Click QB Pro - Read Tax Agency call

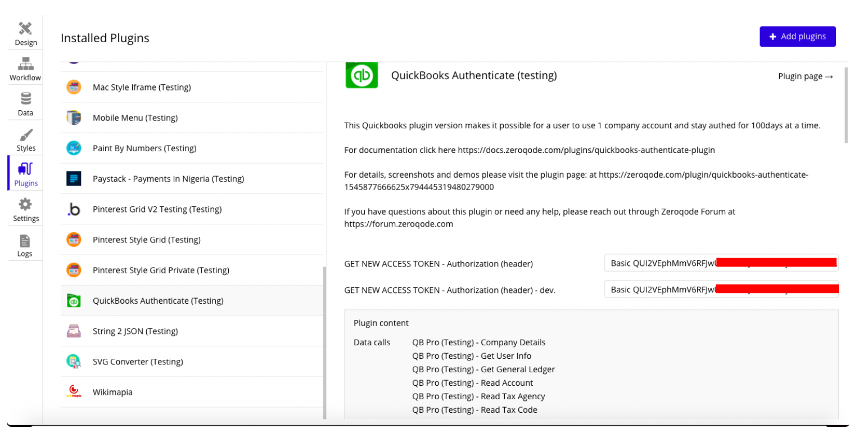click(x=478, y=396)
